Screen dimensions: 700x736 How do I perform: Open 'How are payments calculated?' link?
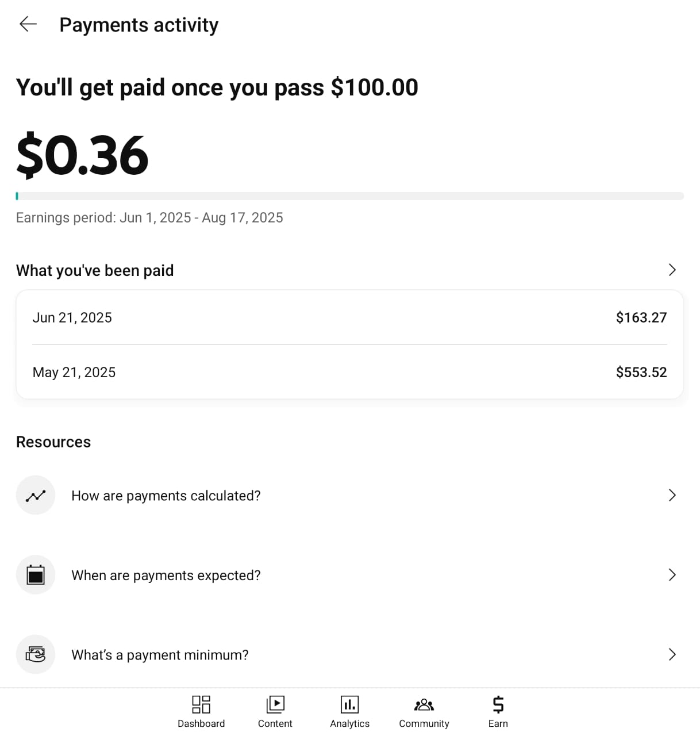click(166, 496)
